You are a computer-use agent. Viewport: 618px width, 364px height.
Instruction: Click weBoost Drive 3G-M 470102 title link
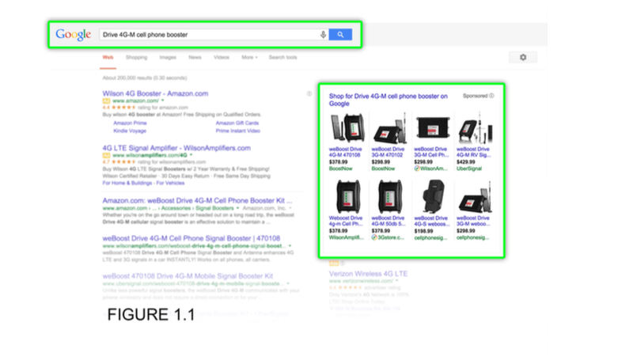(x=388, y=152)
